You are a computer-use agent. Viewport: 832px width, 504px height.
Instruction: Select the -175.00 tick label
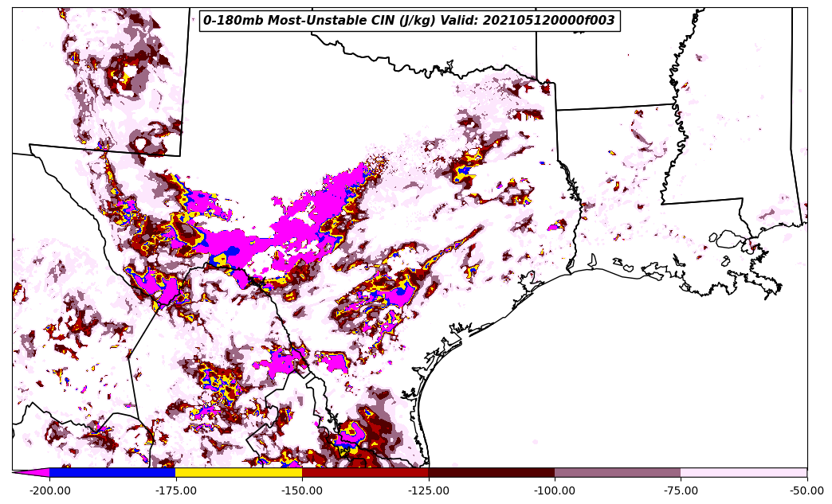175,490
